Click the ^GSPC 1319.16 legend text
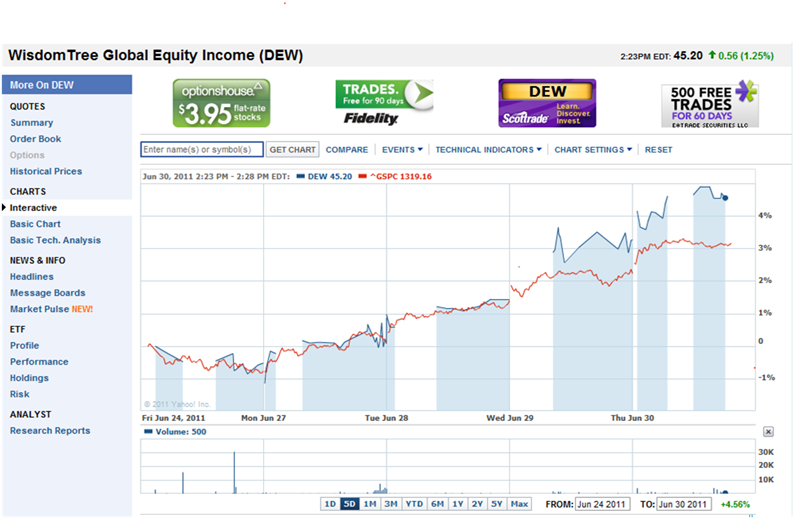The image size is (800, 519). 401,177
